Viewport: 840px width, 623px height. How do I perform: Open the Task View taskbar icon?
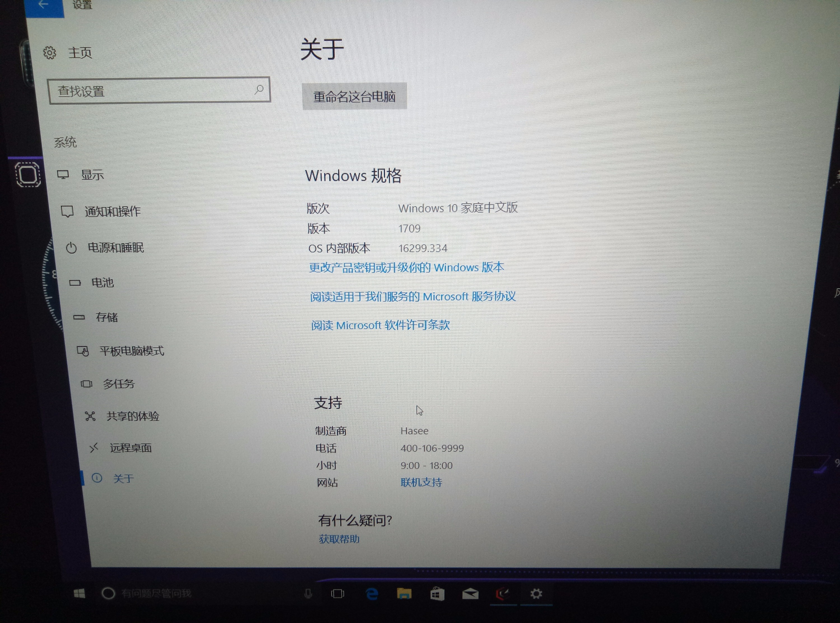(337, 594)
